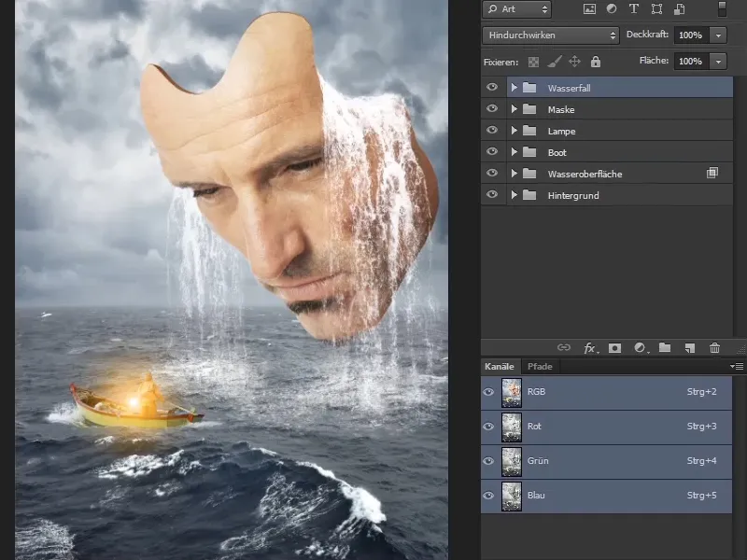Delete layer with trash icon
This screenshot has height=560, width=747.
(714, 348)
